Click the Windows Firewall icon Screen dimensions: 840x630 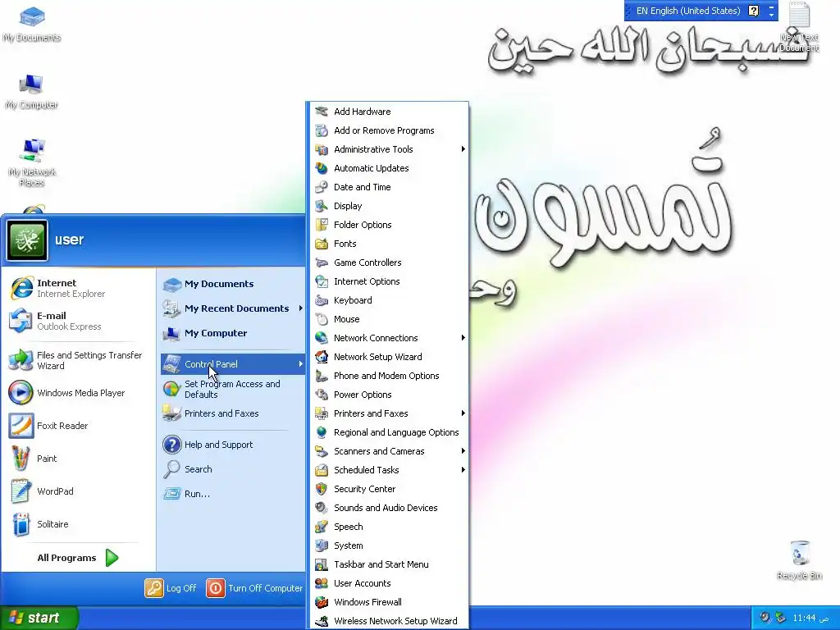(322, 602)
